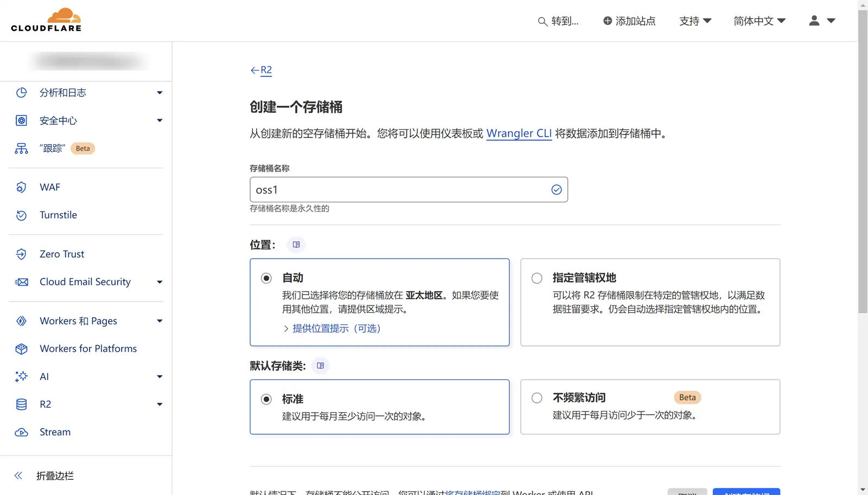Viewport: 868px width, 495px height.
Task: Open the WAF shield icon
Action: (21, 187)
